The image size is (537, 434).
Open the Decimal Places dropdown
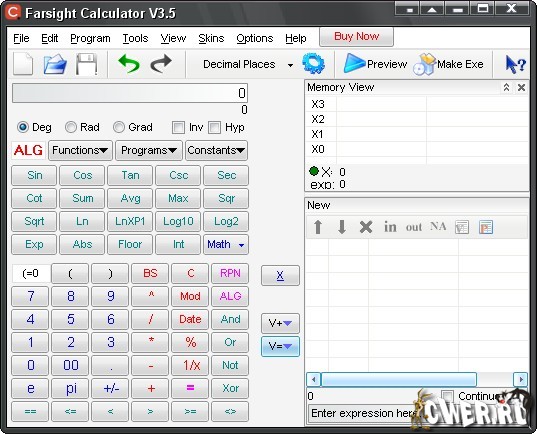[x=290, y=65]
